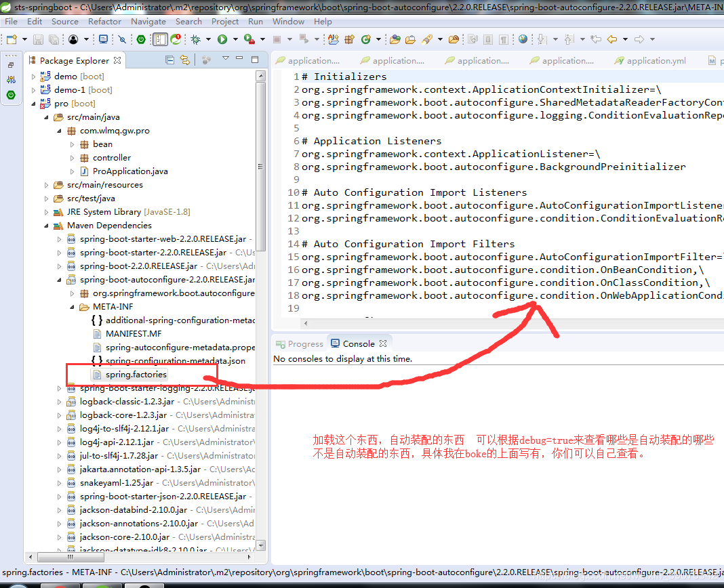Image resolution: width=724 pixels, height=588 pixels.
Task: Collapse all projects using the Collapse All icon
Action: (x=169, y=60)
